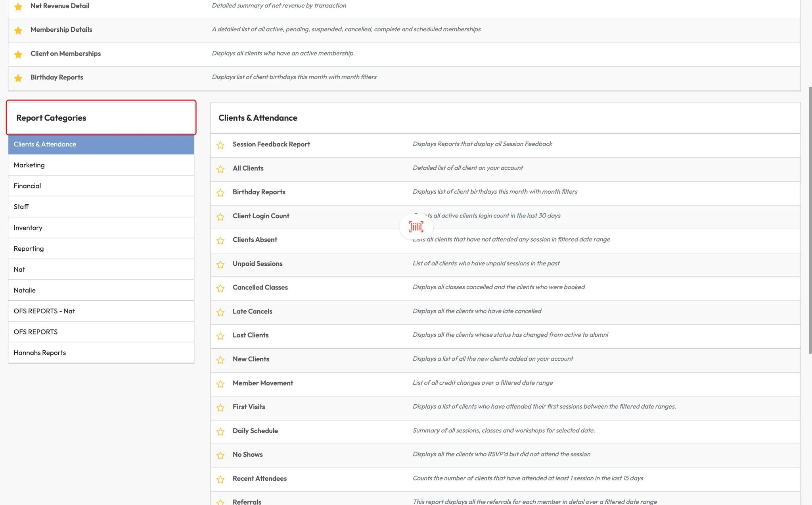The height and width of the screenshot is (505, 812).
Task: Click the vertical page scrollbar
Action: tap(810, 220)
